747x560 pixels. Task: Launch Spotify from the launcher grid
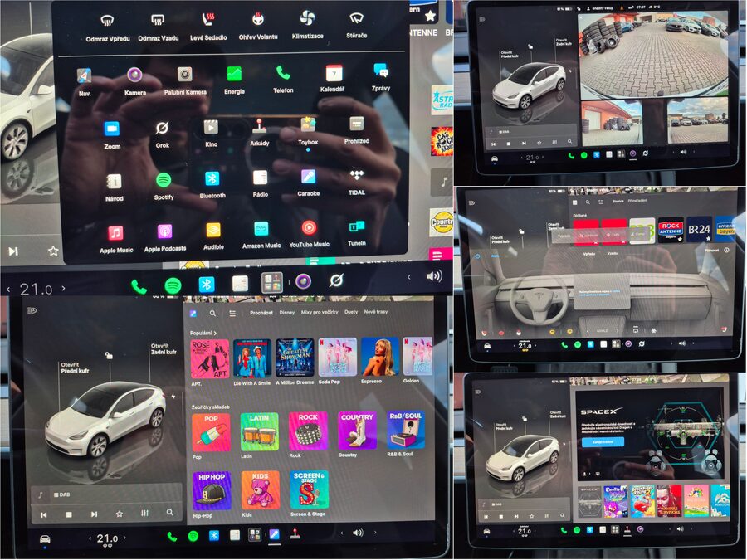pyautogui.click(x=164, y=179)
